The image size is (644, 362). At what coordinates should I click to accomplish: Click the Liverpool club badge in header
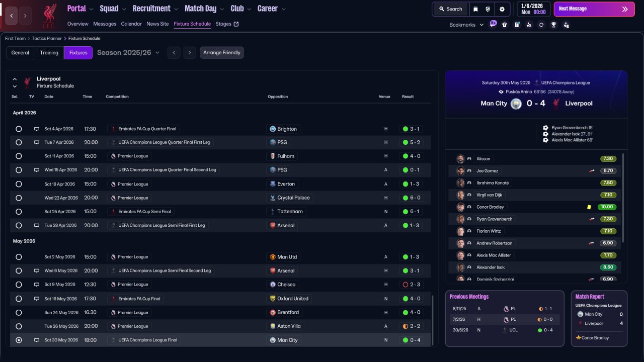coord(49,15)
